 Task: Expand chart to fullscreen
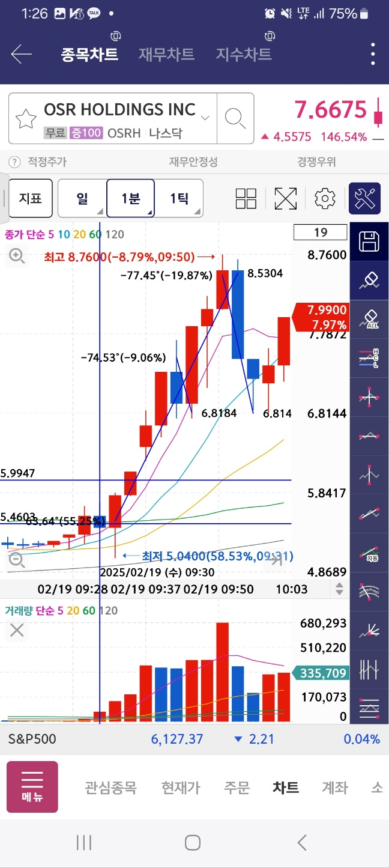286,198
